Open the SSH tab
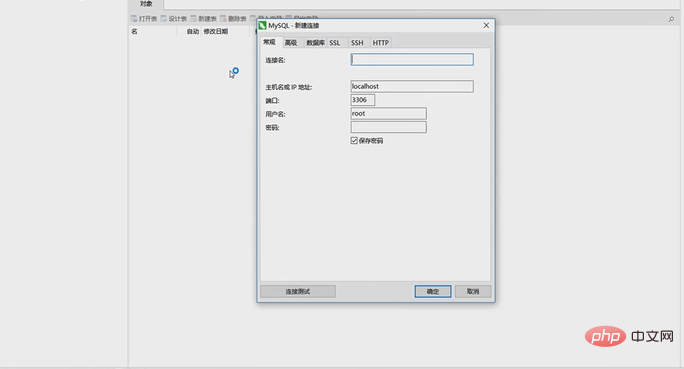The image size is (684, 369). click(x=357, y=42)
